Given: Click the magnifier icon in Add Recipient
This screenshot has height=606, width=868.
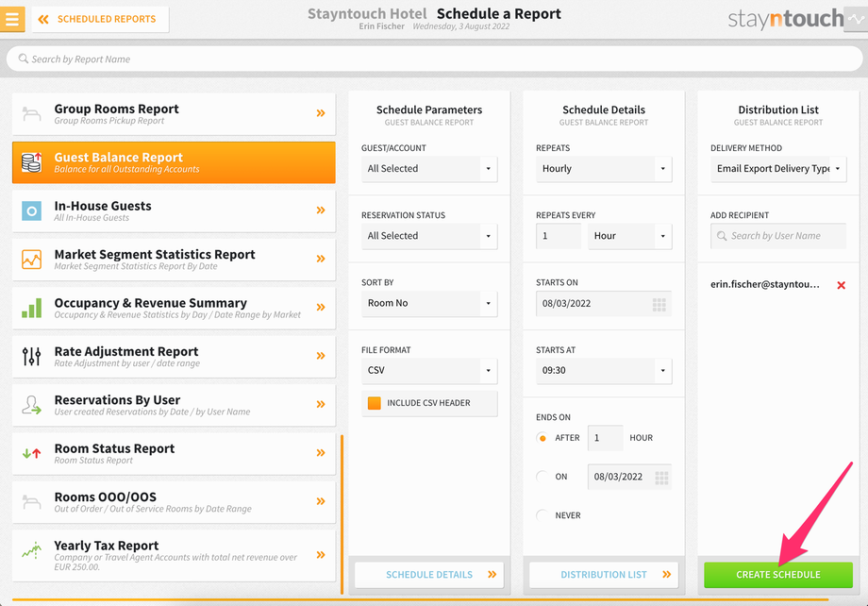Looking at the screenshot, I should click(722, 236).
